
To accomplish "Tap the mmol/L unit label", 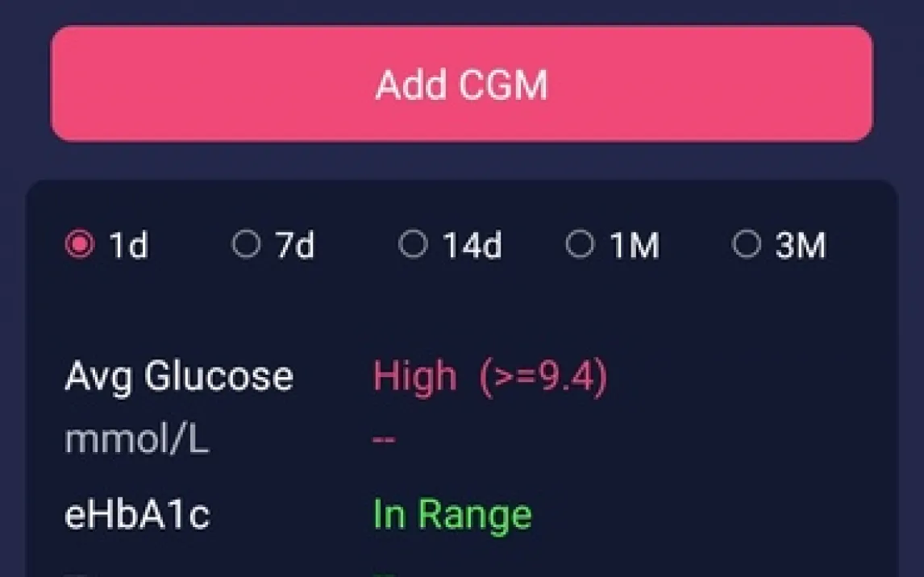I will pos(137,440).
